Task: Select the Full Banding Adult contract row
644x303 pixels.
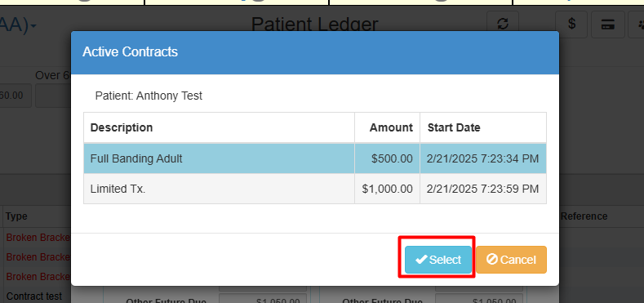Action: coord(315,158)
